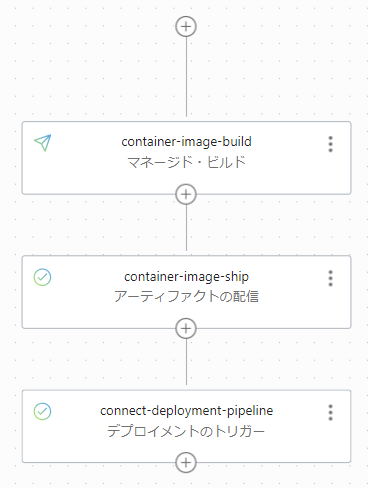
Task: Select the container-image-ship stage title
Action: click(186, 276)
